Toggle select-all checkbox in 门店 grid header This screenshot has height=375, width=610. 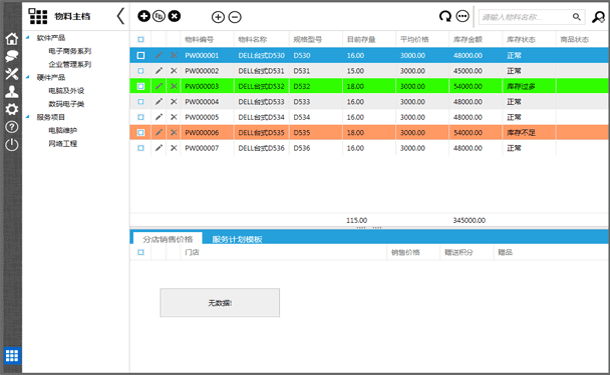(x=141, y=252)
